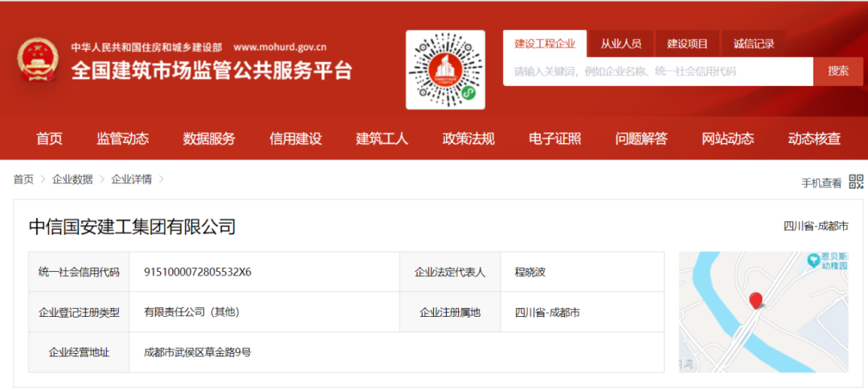The height and width of the screenshot is (390, 868).
Task: Click 企业详情 in the breadcrumb
Action: click(132, 179)
